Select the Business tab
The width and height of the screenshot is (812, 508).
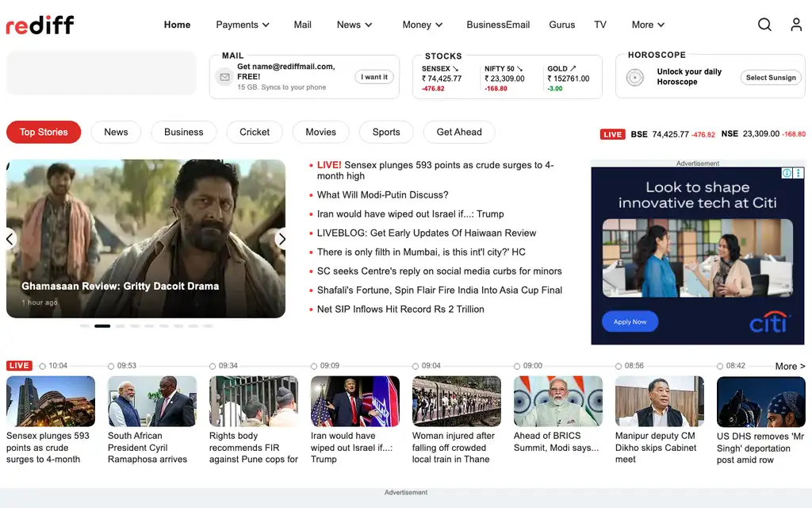pos(184,133)
